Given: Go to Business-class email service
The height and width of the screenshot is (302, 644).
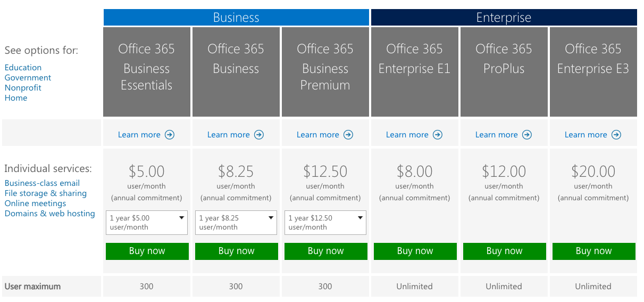Looking at the screenshot, I should (42, 183).
